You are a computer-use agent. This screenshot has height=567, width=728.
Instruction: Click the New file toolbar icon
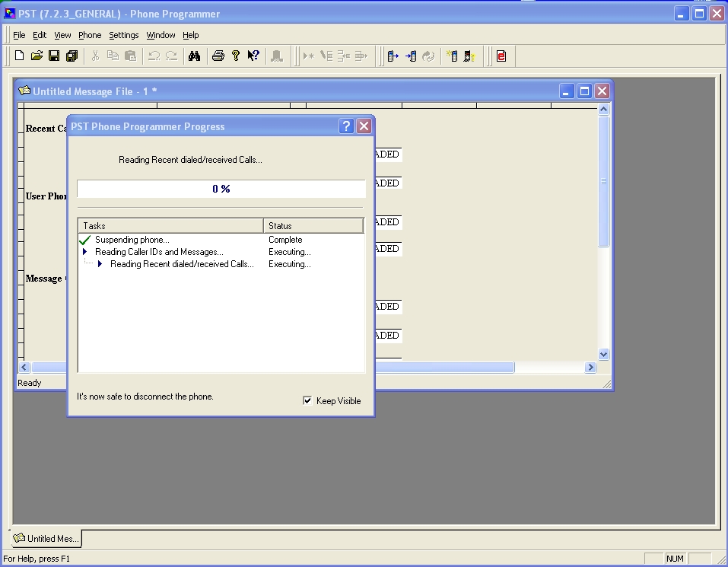pos(19,56)
